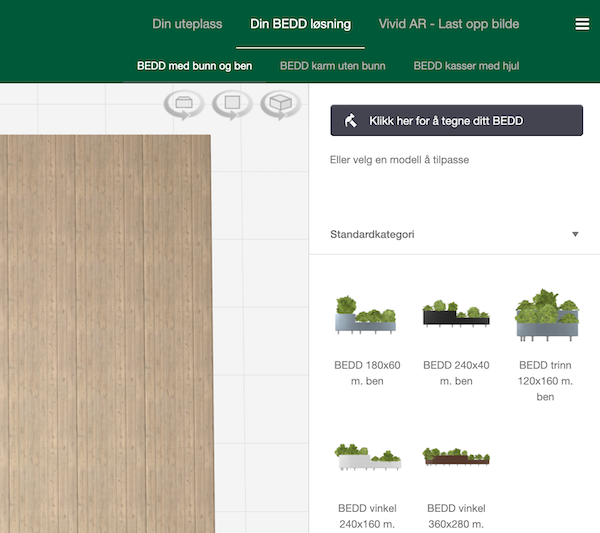Open the Din uteplass tab
The height and width of the screenshot is (533, 600).
[x=185, y=24]
